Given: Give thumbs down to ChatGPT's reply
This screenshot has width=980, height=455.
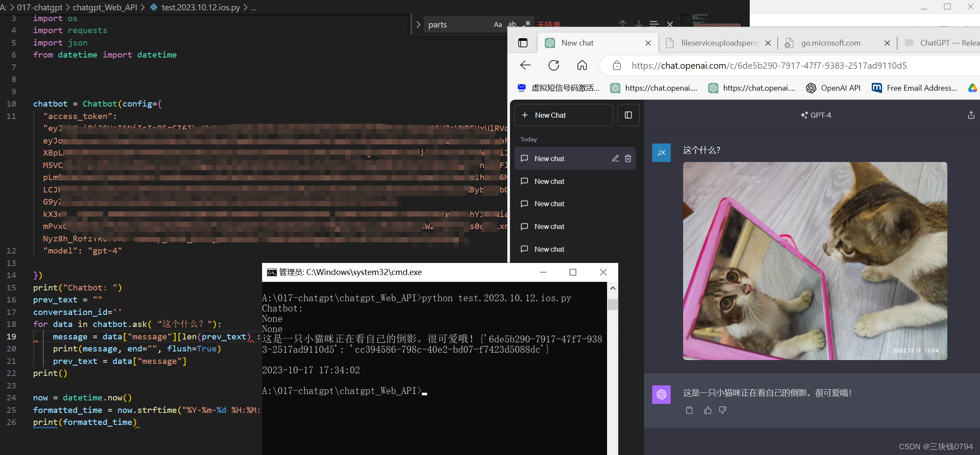Looking at the screenshot, I should pyautogui.click(x=722, y=410).
